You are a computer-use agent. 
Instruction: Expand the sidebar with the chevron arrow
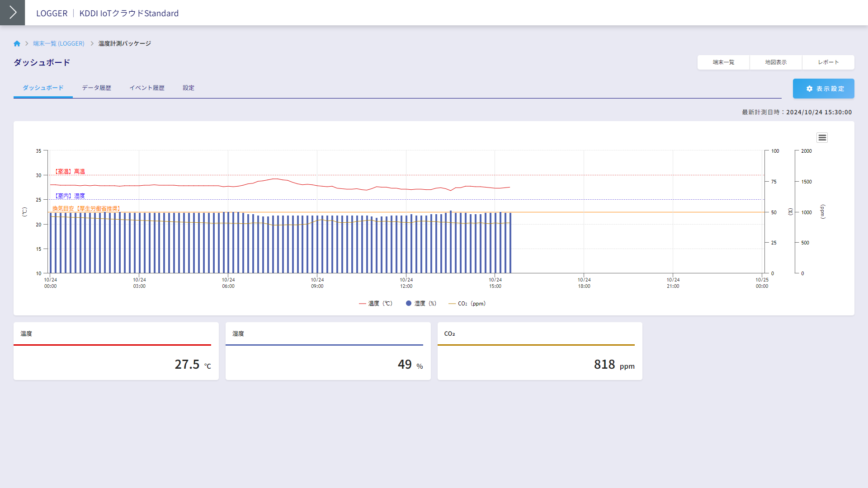pyautogui.click(x=12, y=13)
